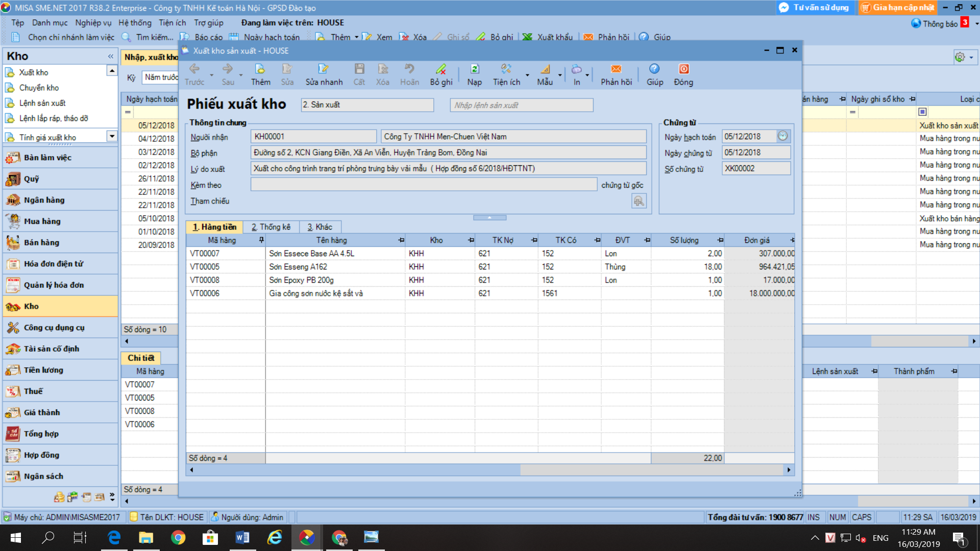The height and width of the screenshot is (551, 980).
Task: Click the Phản hồi feedback icon
Action: pos(616,69)
